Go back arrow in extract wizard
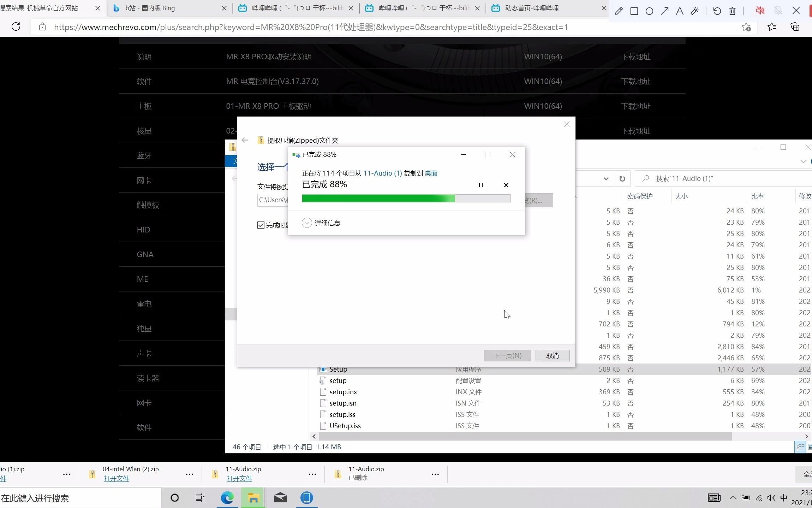 point(245,140)
